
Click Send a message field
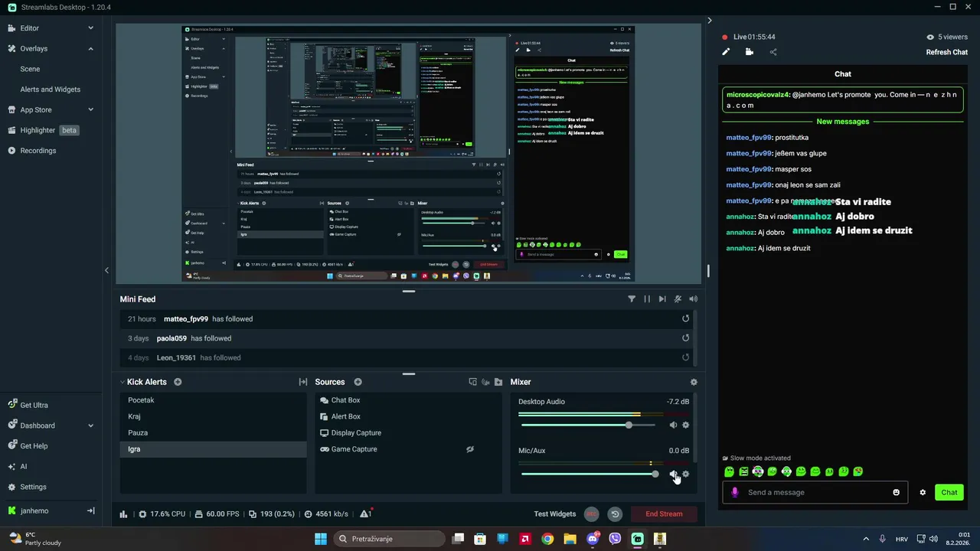click(x=815, y=492)
